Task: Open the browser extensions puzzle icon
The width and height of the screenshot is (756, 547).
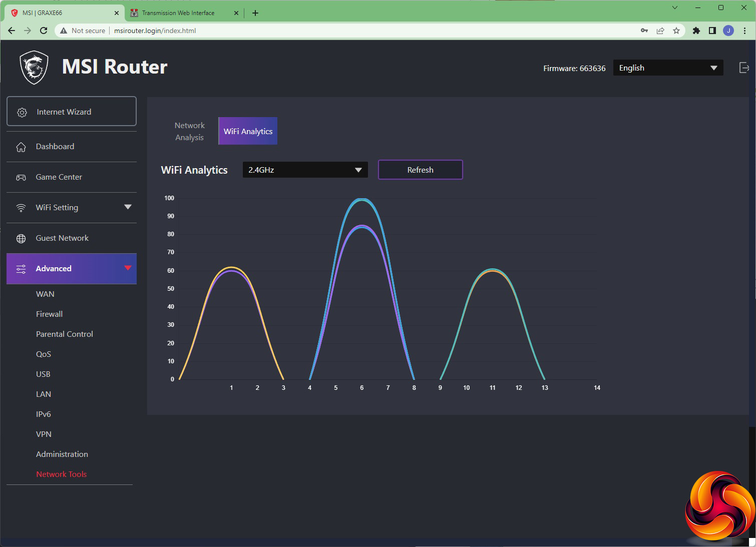Action: (x=696, y=31)
